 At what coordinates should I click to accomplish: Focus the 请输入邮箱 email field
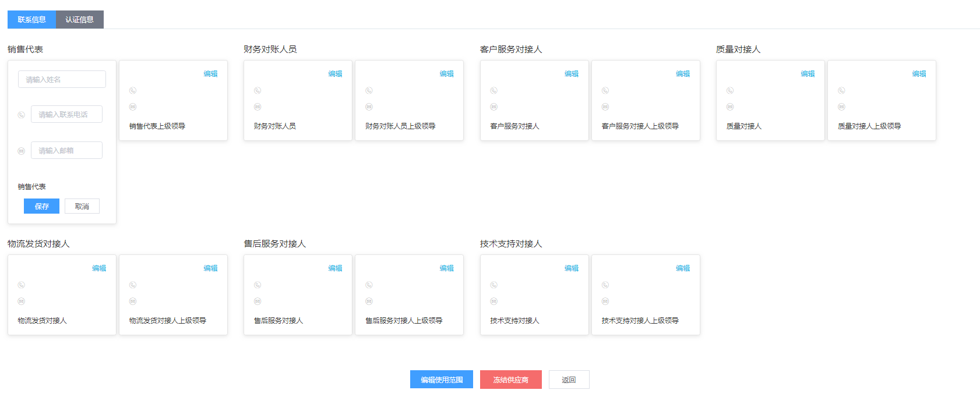(x=66, y=150)
